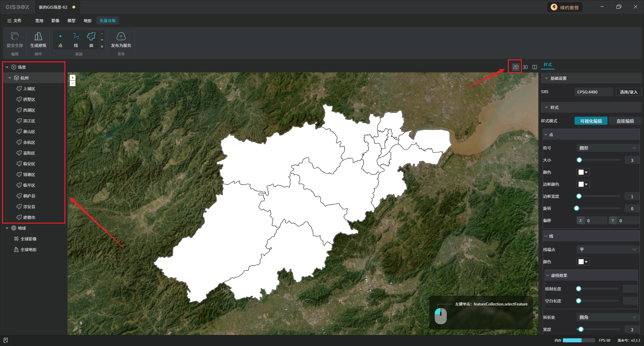
Task: Click the 续约套餐 renew button
Action: (x=565, y=7)
